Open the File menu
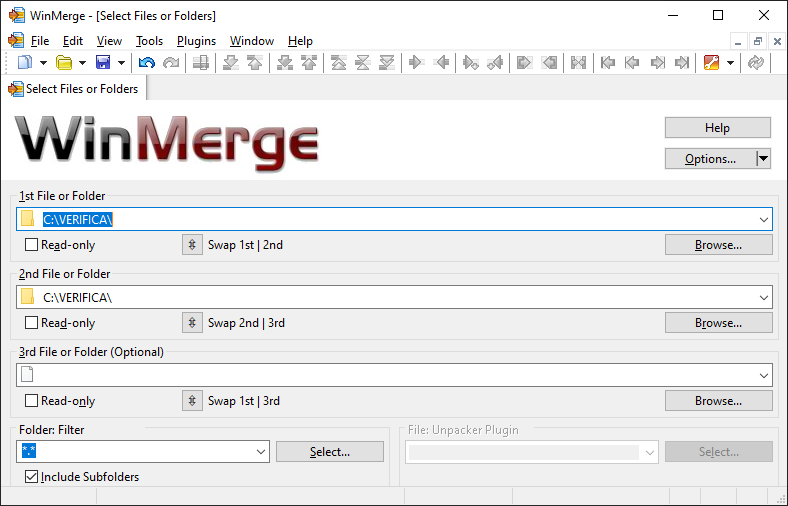Viewport: 788px width, 506px height. [40, 41]
